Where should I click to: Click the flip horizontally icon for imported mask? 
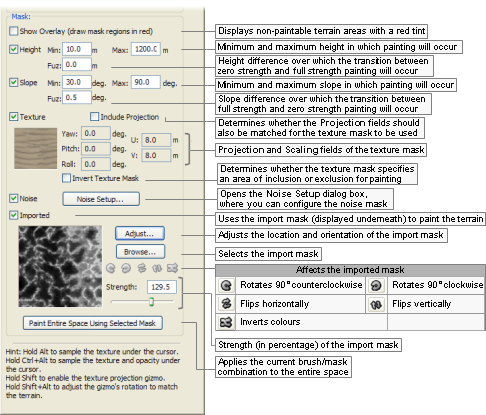[x=142, y=268]
